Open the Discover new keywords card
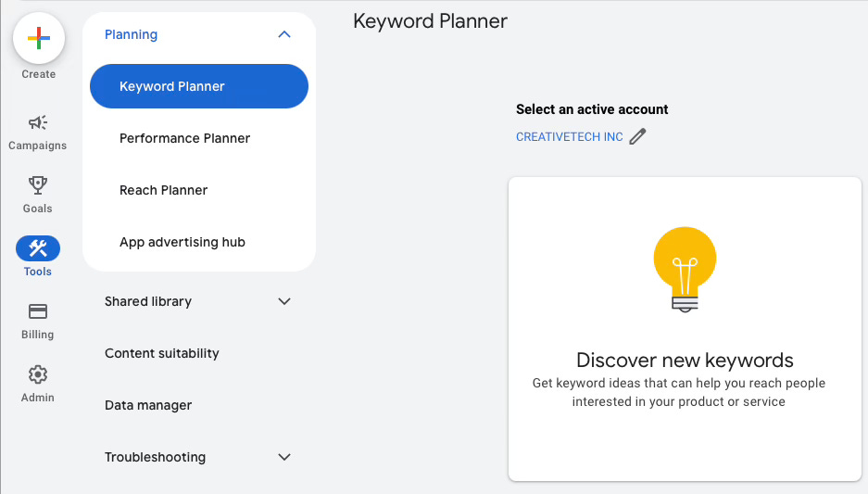868x494 pixels. [685, 329]
